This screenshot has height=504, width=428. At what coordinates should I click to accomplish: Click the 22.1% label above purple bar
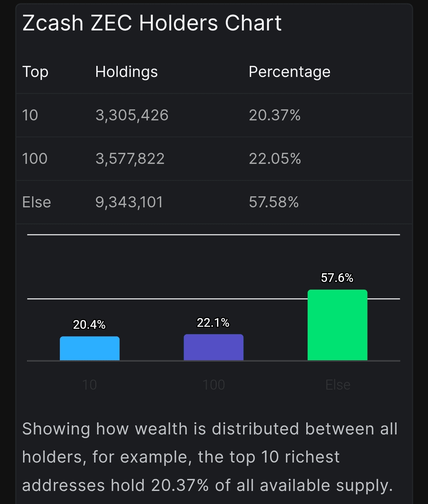coord(213,322)
